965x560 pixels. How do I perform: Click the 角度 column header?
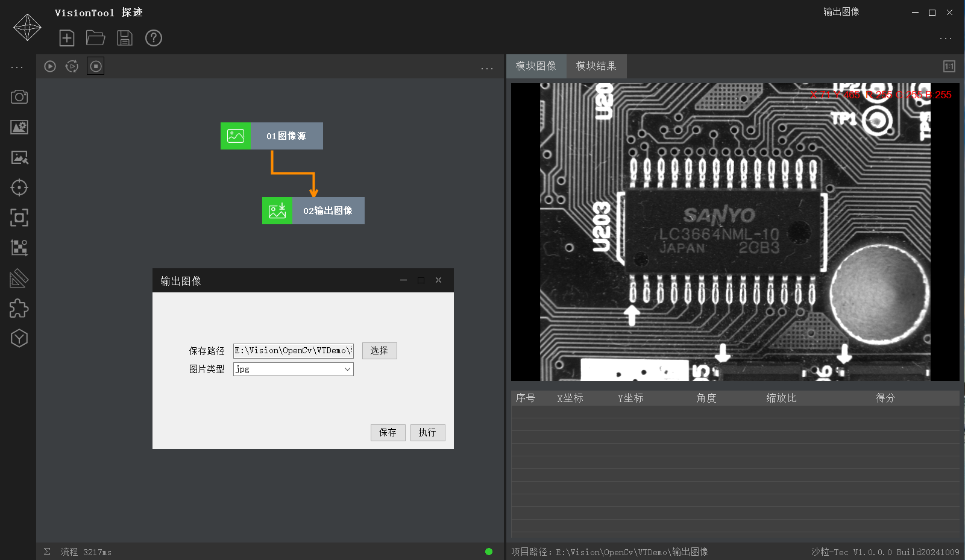pos(706,398)
